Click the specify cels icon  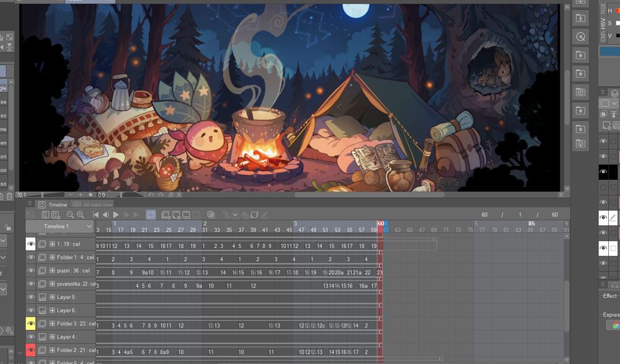coord(186,215)
